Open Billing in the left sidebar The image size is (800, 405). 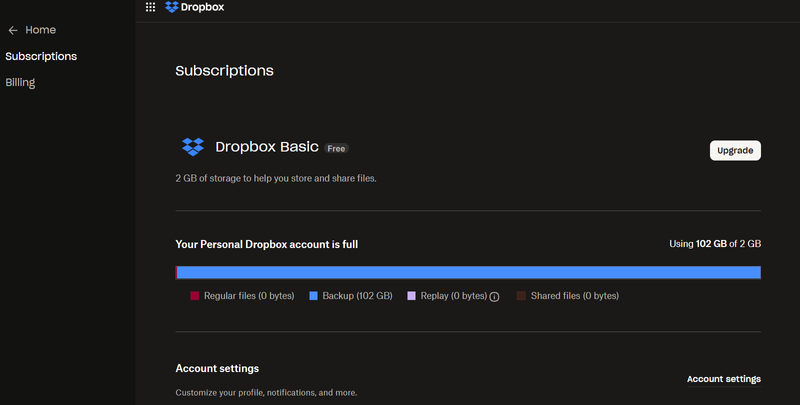[20, 82]
